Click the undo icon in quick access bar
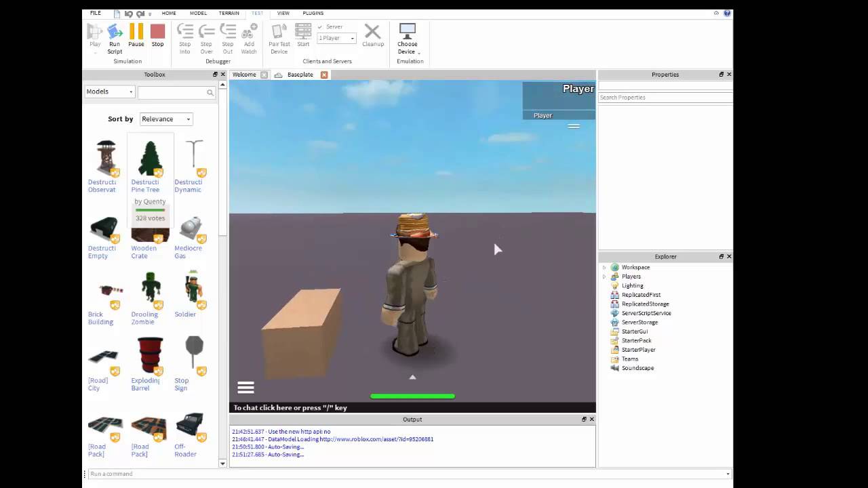868x488 pixels. tap(128, 14)
